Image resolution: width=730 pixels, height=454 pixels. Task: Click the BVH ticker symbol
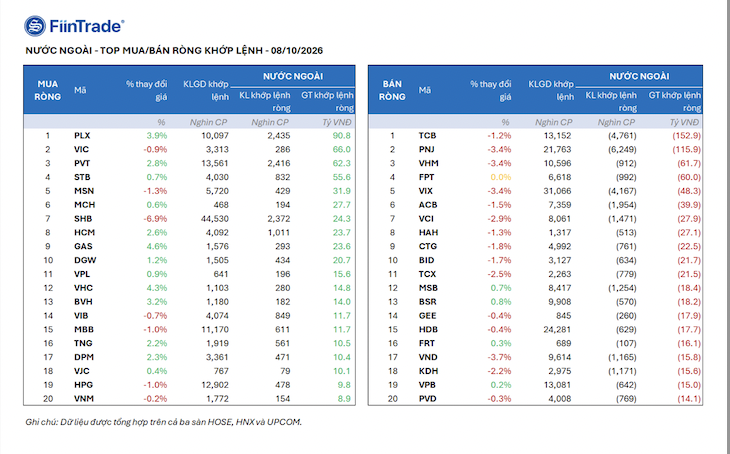pyautogui.click(x=83, y=302)
